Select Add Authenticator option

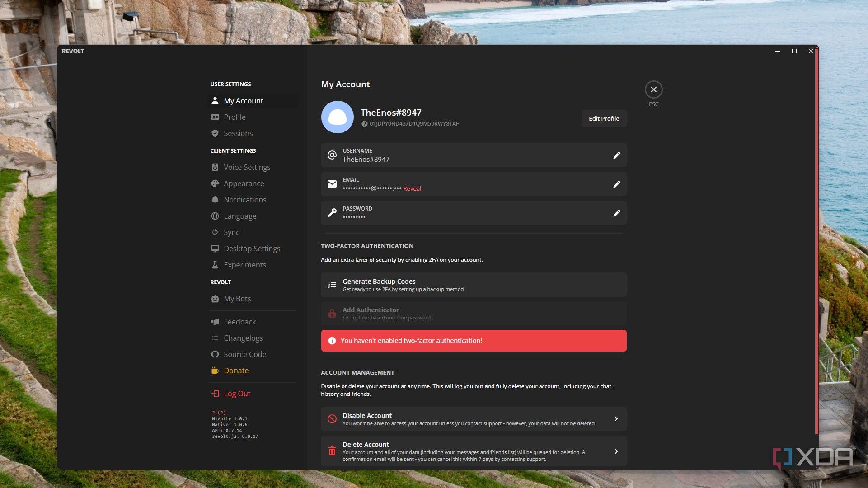click(x=474, y=313)
